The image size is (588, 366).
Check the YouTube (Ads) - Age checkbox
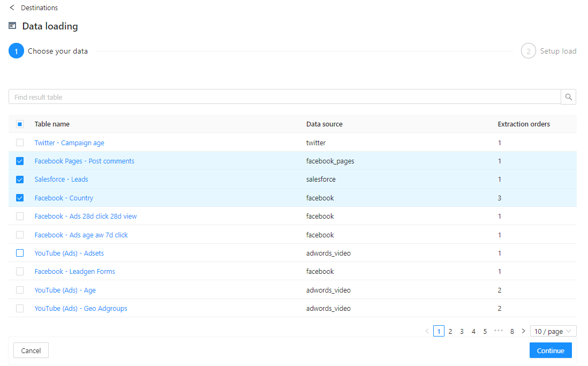point(20,290)
